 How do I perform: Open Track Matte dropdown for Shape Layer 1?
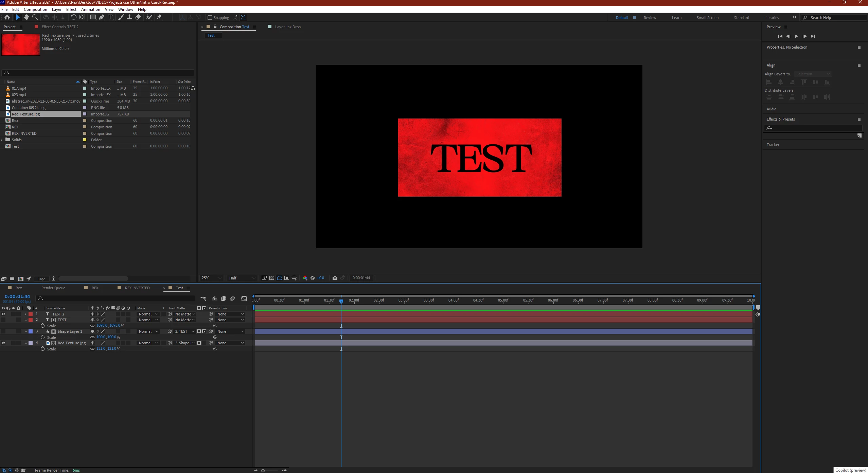coord(184,331)
